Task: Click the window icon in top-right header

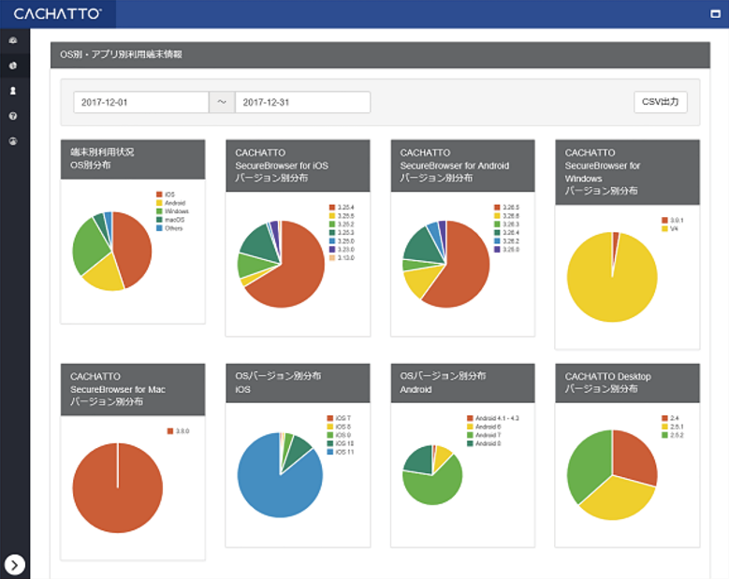Action: tap(715, 14)
